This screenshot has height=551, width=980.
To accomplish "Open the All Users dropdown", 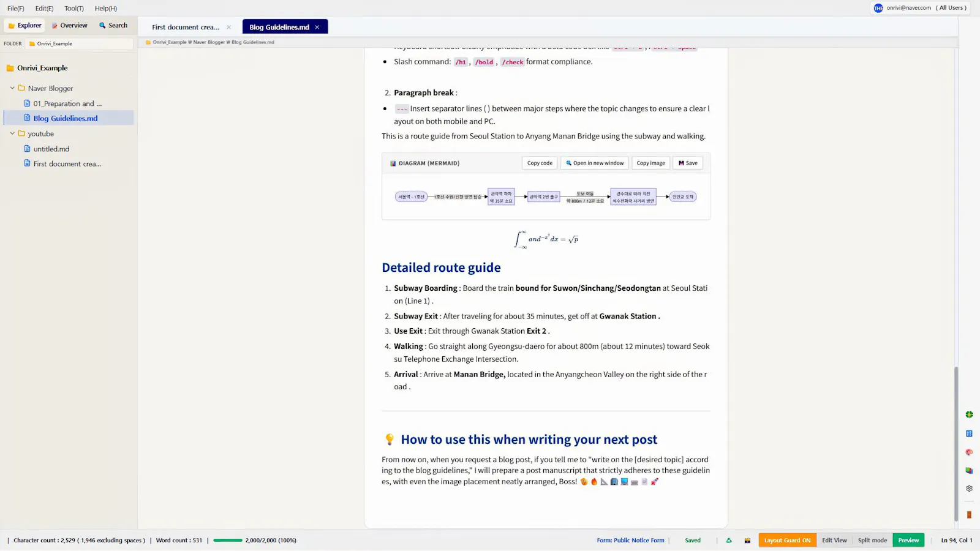I will [x=951, y=8].
